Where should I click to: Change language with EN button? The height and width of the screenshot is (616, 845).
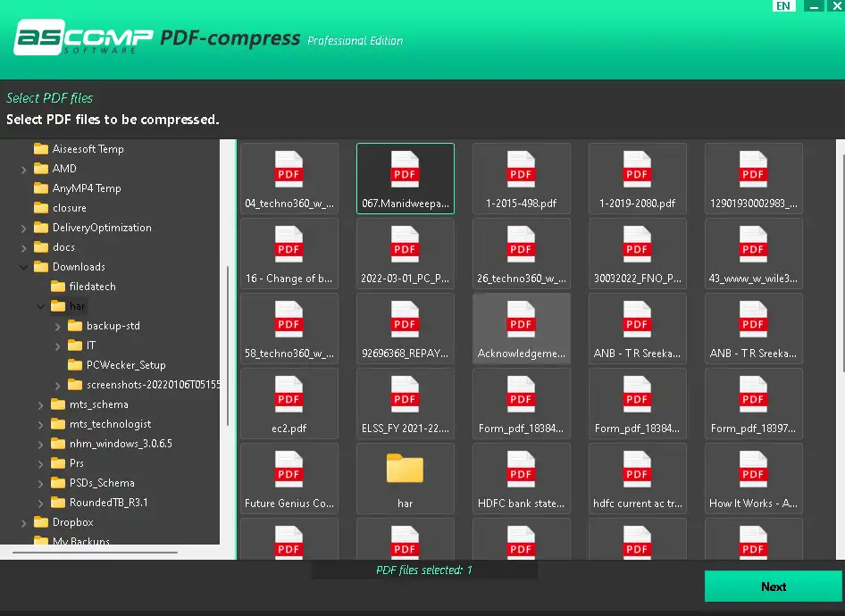[783, 6]
